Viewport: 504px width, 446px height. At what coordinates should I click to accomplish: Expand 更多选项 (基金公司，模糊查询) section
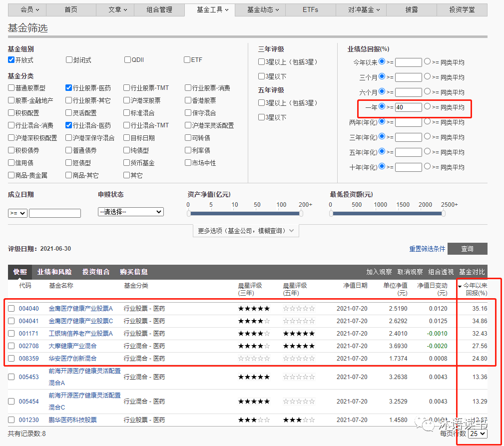(246, 231)
